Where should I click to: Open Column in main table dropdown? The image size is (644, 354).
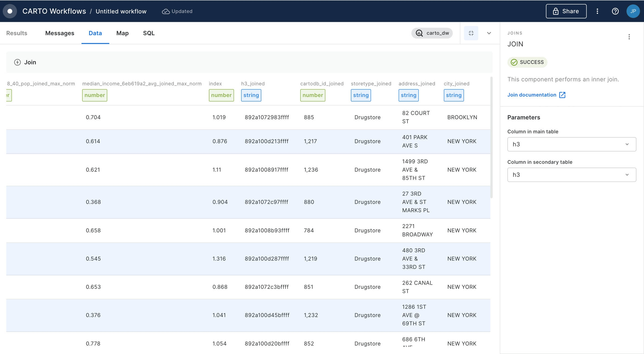572,144
